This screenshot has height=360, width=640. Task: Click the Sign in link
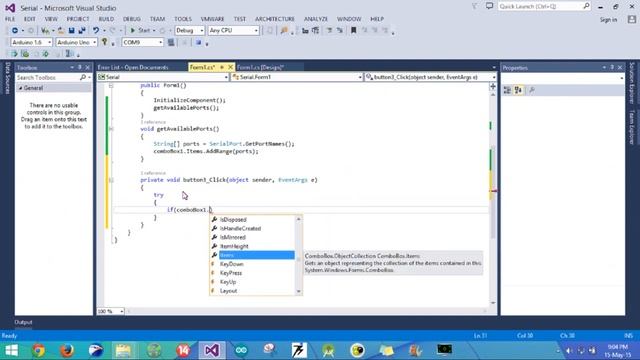point(608,20)
